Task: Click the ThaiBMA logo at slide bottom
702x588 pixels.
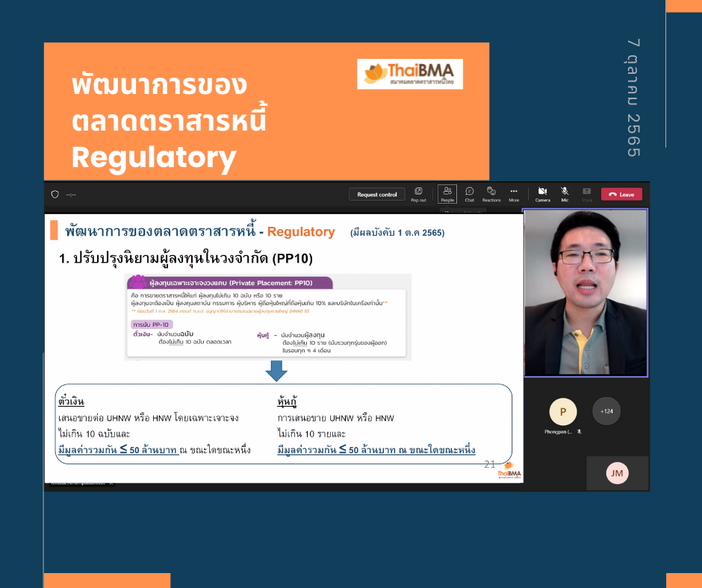Action: (509, 472)
